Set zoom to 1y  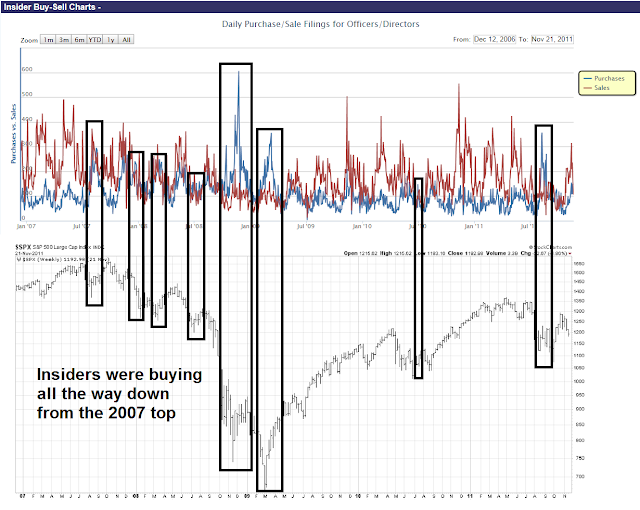tap(111, 40)
